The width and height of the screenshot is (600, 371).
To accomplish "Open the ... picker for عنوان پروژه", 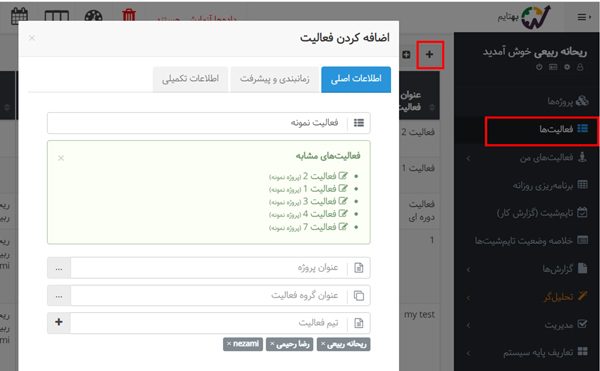I will [x=59, y=268].
